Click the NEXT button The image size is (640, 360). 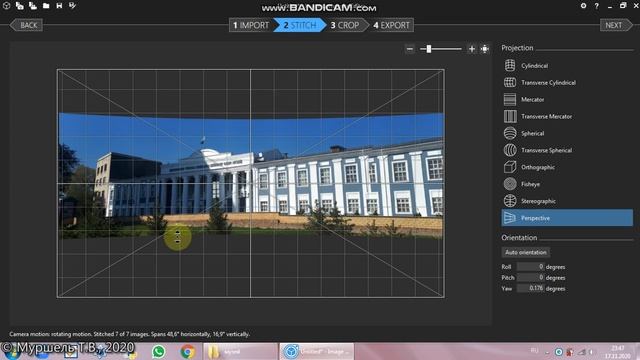tap(616, 25)
